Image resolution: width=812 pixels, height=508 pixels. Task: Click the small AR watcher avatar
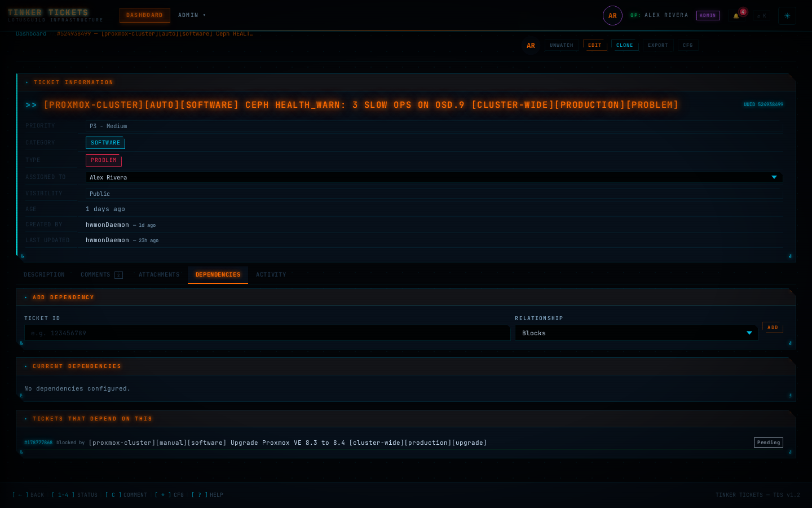click(531, 46)
